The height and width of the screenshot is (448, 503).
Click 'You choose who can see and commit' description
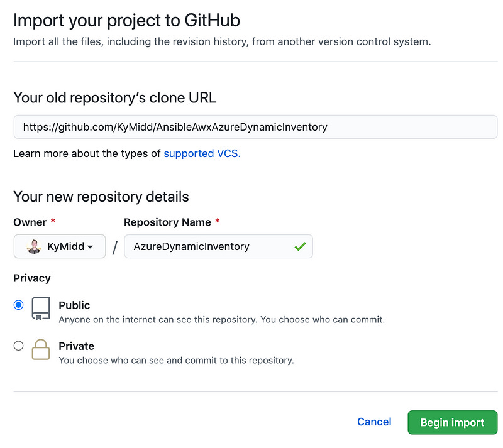(x=176, y=361)
